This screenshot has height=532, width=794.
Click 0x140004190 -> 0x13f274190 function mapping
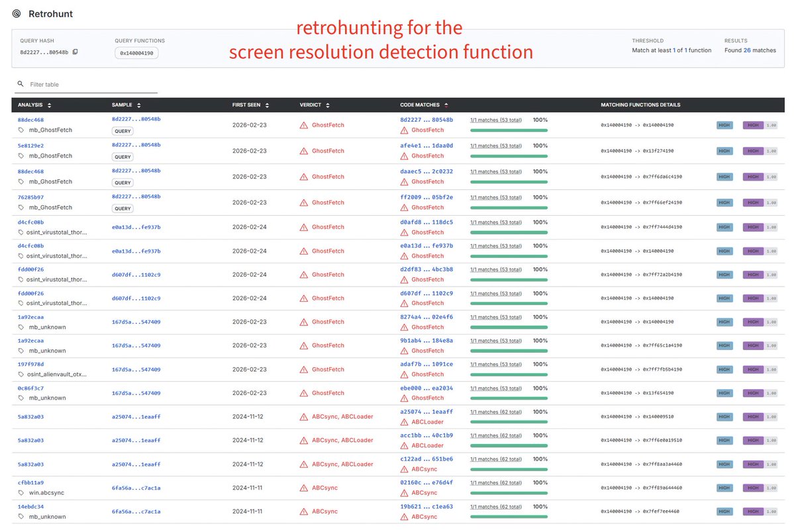point(637,151)
